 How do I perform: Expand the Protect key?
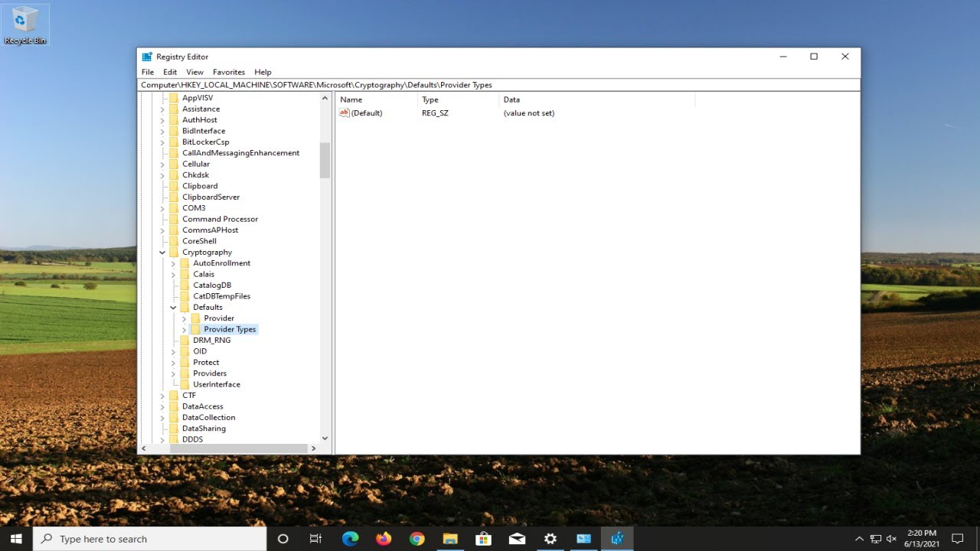[173, 363]
